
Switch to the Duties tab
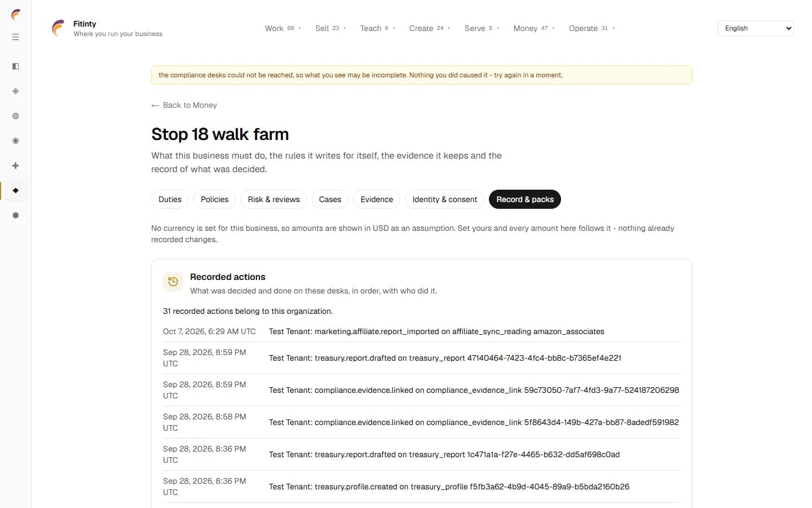170,199
